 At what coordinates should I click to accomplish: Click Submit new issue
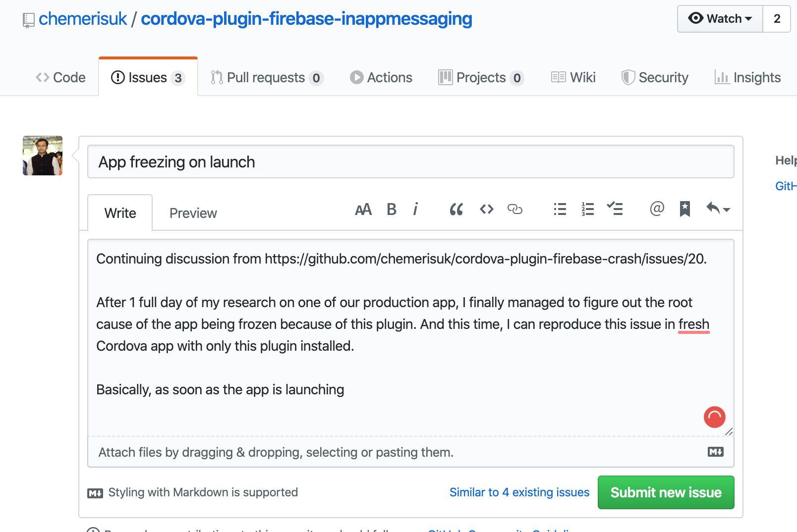(x=666, y=492)
